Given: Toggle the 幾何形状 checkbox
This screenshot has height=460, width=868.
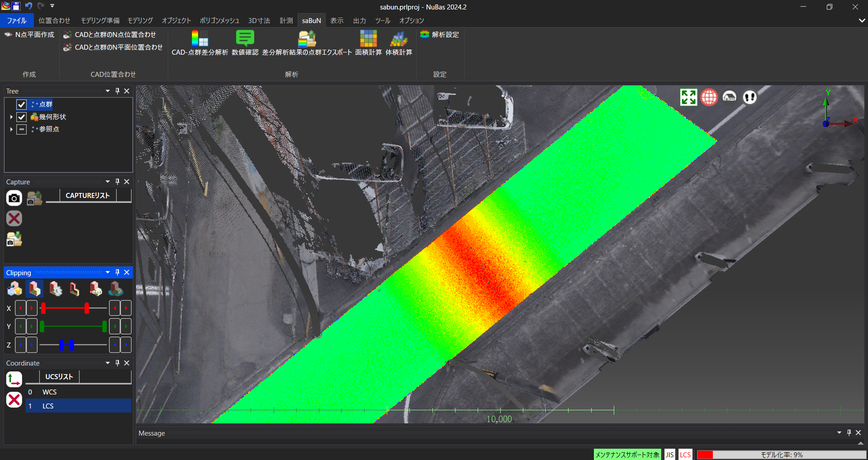Looking at the screenshot, I should coord(21,117).
